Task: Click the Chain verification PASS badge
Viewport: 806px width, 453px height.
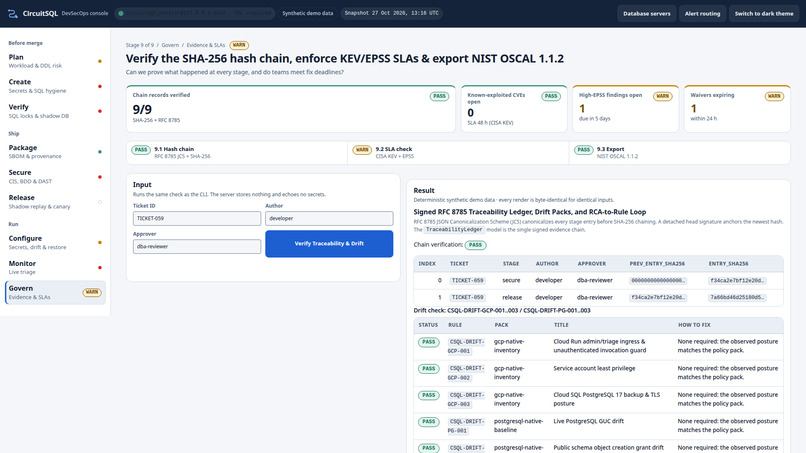Action: 475,245
